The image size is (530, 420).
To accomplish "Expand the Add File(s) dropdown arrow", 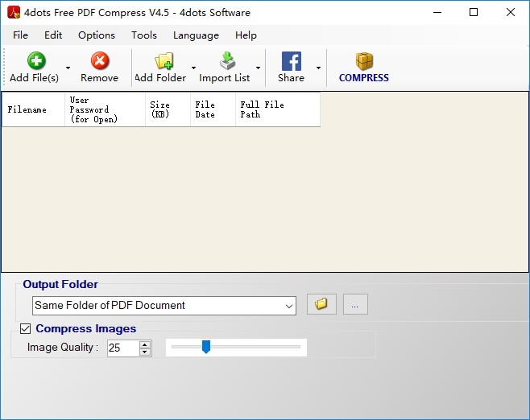I will pos(68,68).
